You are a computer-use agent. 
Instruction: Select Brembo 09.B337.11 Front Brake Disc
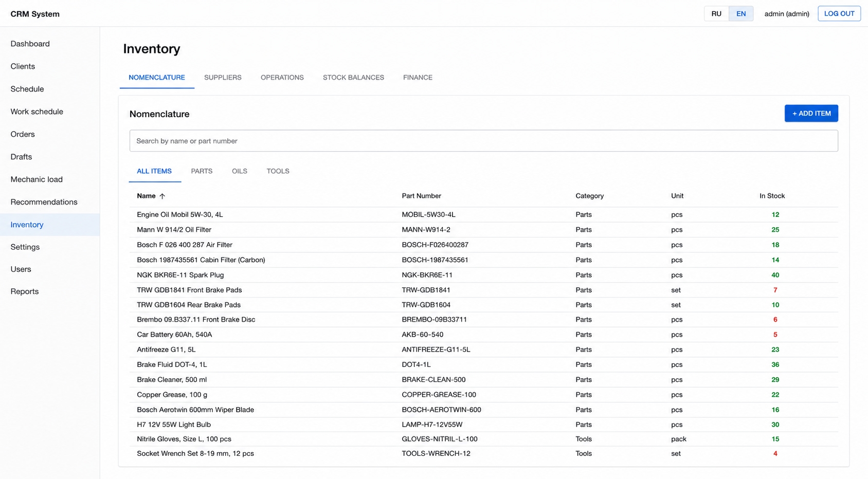[x=483, y=320]
